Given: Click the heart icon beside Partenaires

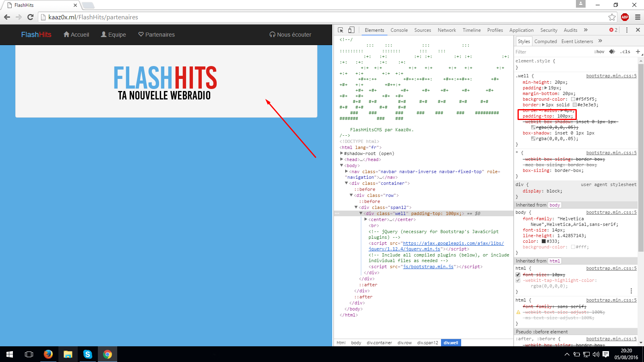Looking at the screenshot, I should [x=141, y=34].
